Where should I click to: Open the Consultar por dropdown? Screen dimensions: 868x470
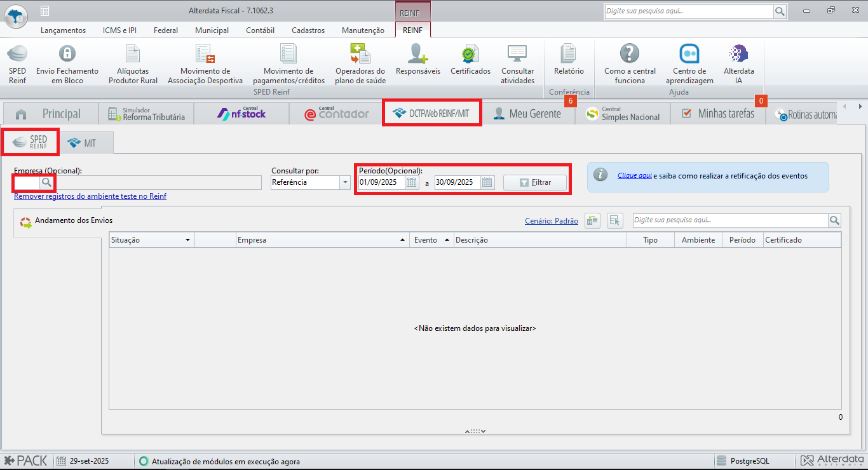(346, 182)
